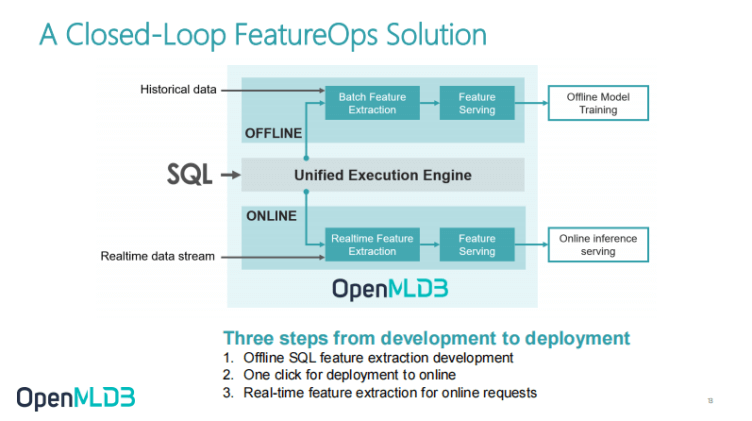
Task: Click the offline 'Feature Serving' box next to Batch Feature Extraction
Action: (477, 103)
